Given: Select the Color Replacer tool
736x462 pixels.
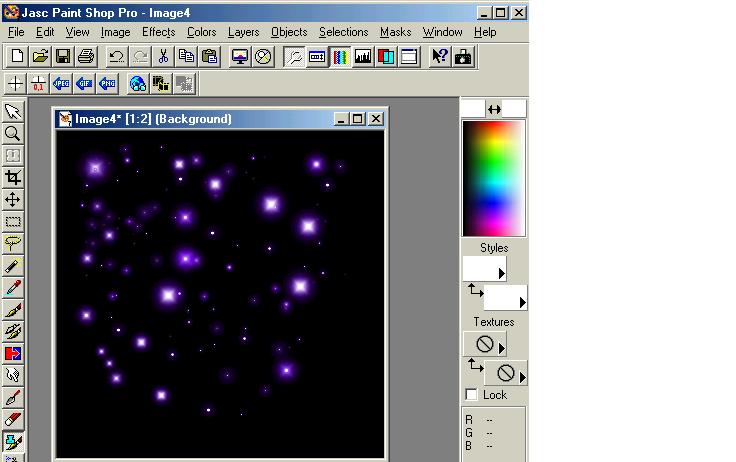Looking at the screenshot, I should pyautogui.click(x=13, y=353).
